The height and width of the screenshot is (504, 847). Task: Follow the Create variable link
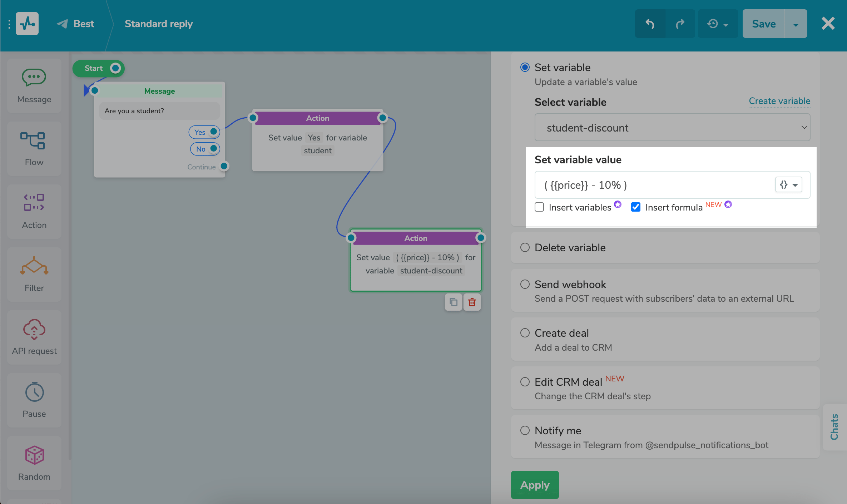pos(779,101)
